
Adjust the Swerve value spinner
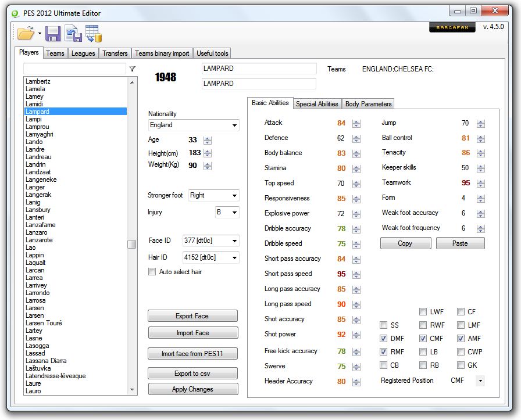356,367
